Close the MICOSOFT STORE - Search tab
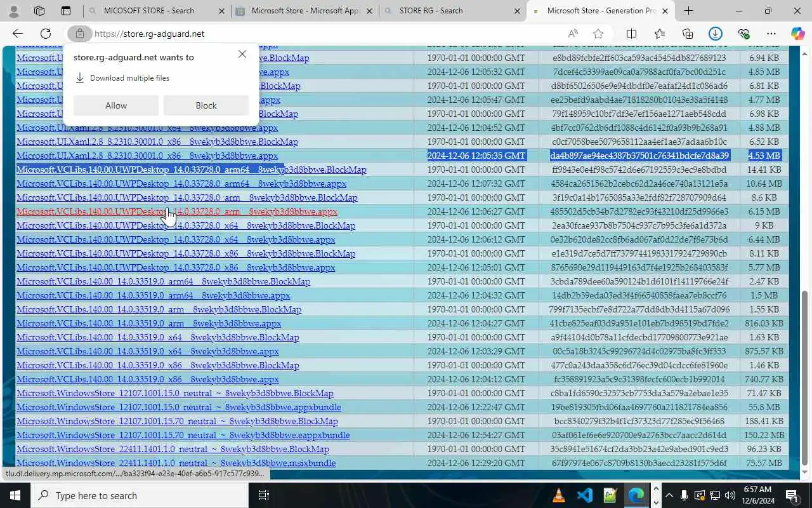 (x=221, y=11)
